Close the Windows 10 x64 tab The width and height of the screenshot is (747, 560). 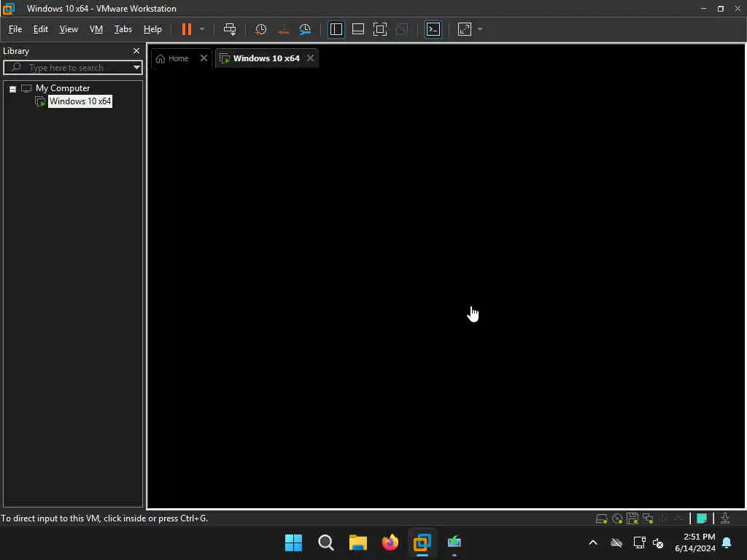311,58
